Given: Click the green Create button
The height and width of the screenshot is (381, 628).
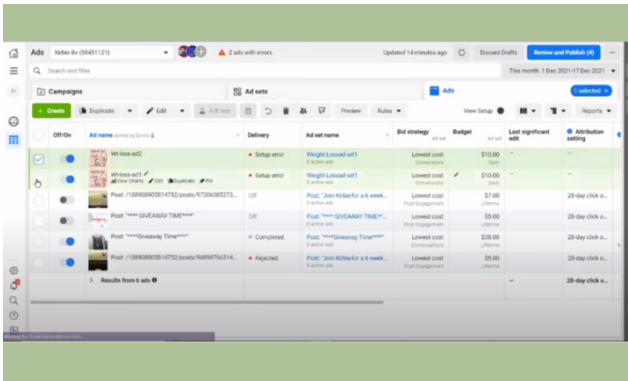Looking at the screenshot, I should pos(52,111).
